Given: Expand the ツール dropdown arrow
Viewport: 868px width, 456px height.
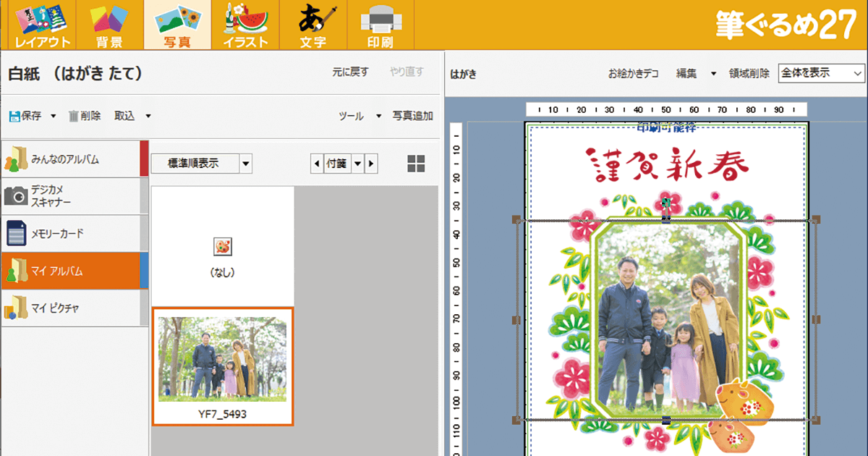Looking at the screenshot, I should point(378,116).
